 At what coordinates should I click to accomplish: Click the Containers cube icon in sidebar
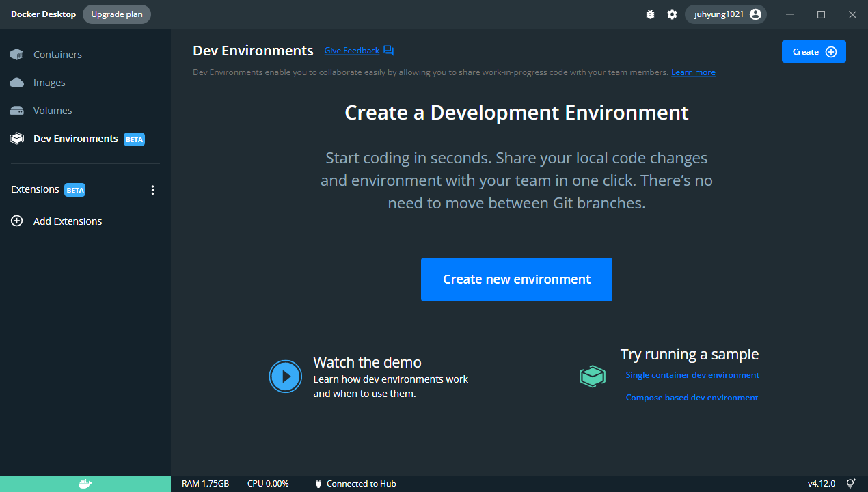coord(17,55)
